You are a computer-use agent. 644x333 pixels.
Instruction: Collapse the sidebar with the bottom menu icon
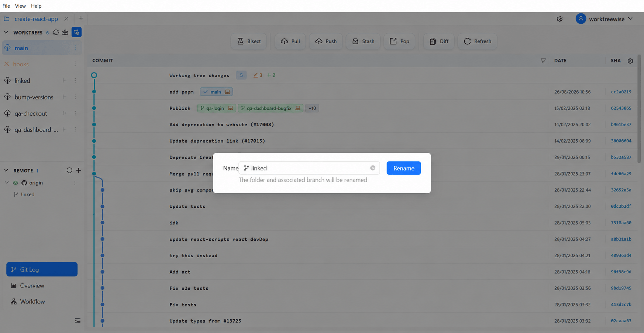(x=78, y=321)
